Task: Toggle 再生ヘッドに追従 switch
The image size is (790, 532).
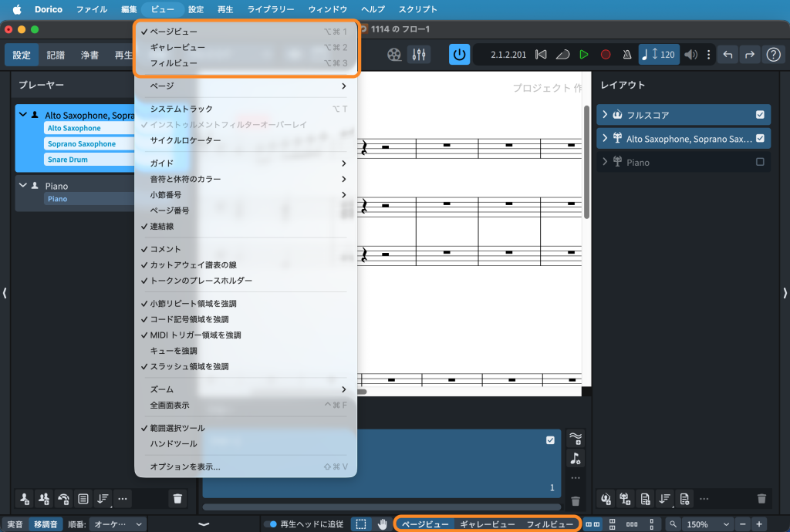Action: pos(271,524)
